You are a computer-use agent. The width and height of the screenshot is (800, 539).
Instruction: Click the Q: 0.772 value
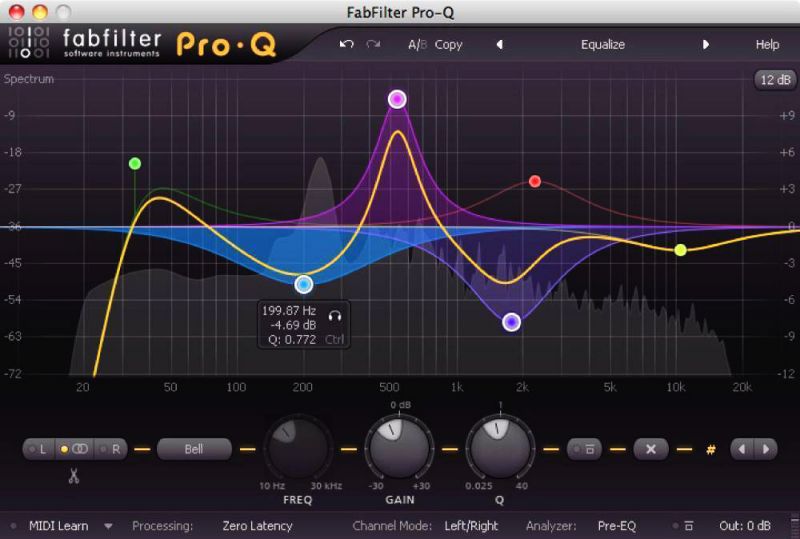[x=292, y=339]
